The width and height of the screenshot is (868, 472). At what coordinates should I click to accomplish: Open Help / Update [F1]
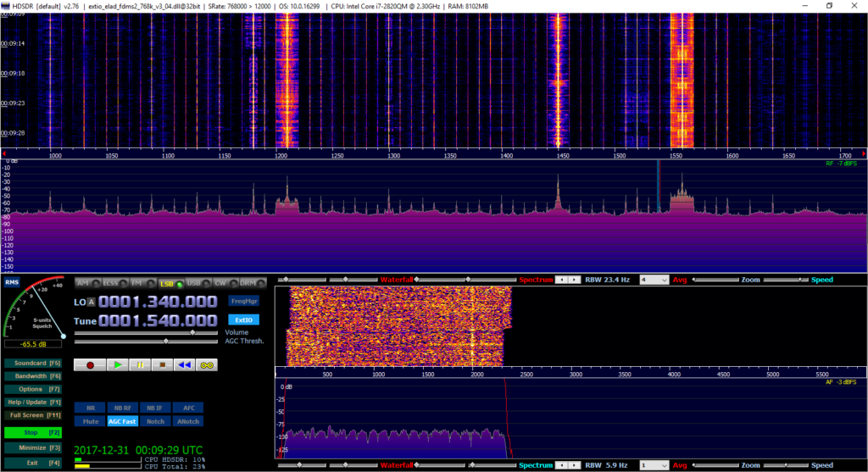click(x=33, y=403)
